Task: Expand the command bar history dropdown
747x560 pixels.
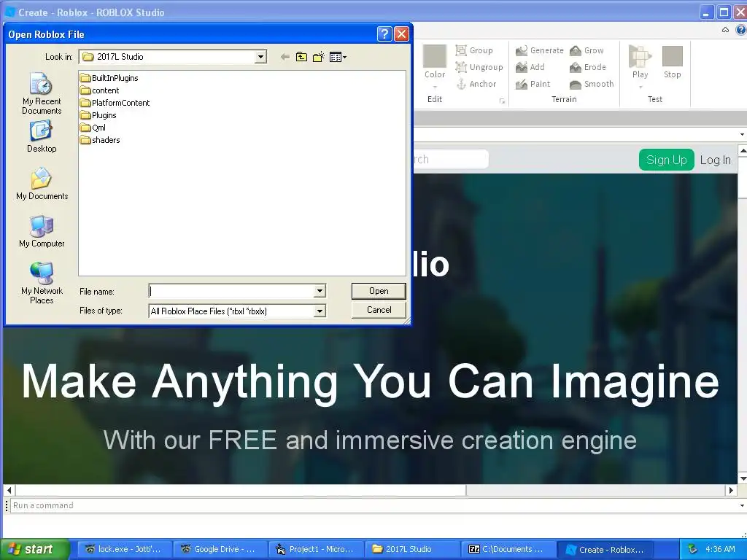Action: click(x=742, y=505)
